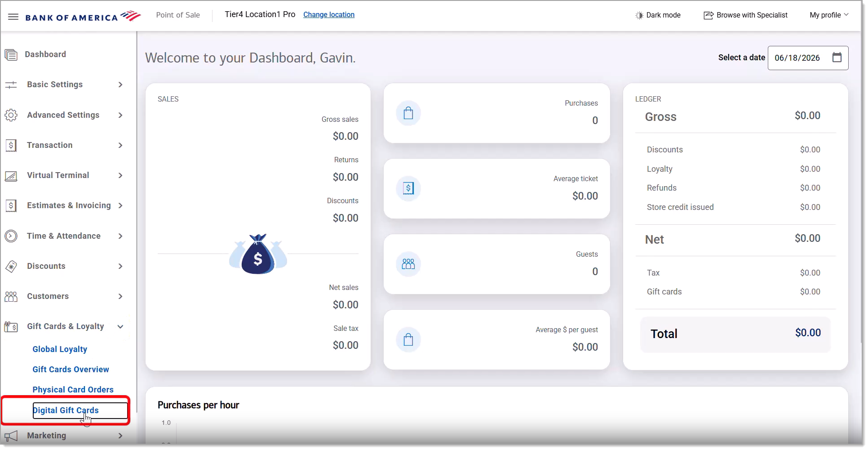Click the Guests people icon
This screenshot has width=868, height=450.
(408, 264)
